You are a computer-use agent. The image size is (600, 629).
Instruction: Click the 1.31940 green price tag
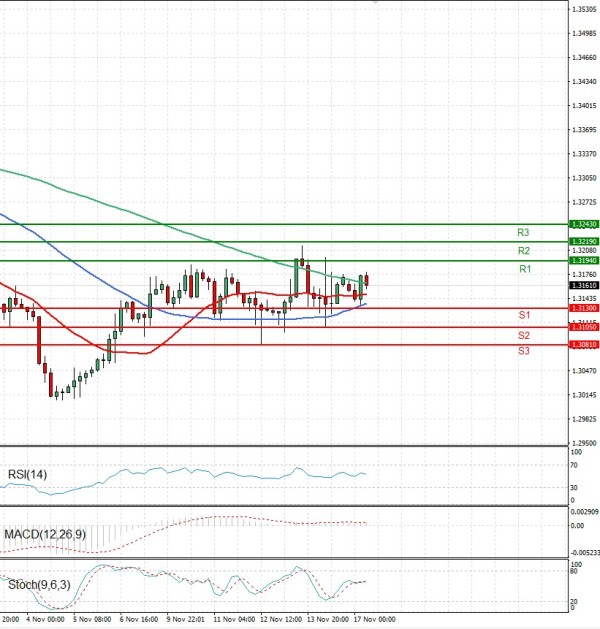point(583,260)
